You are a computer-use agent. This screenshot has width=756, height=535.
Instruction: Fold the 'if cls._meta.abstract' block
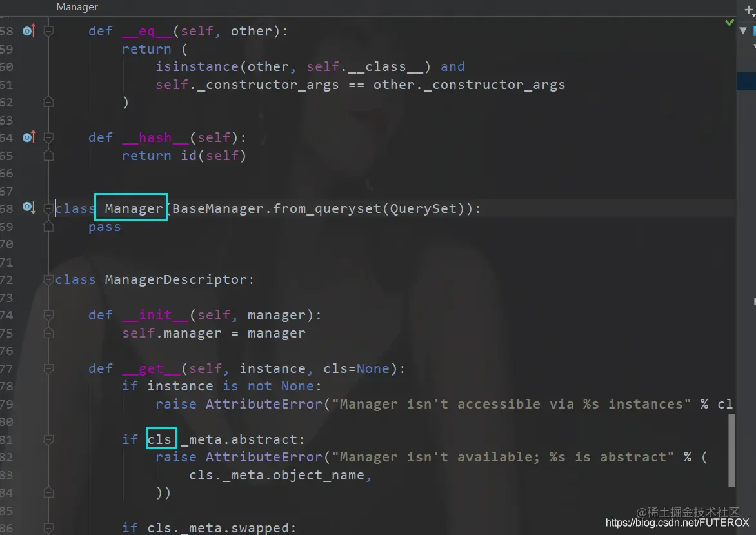click(x=48, y=439)
